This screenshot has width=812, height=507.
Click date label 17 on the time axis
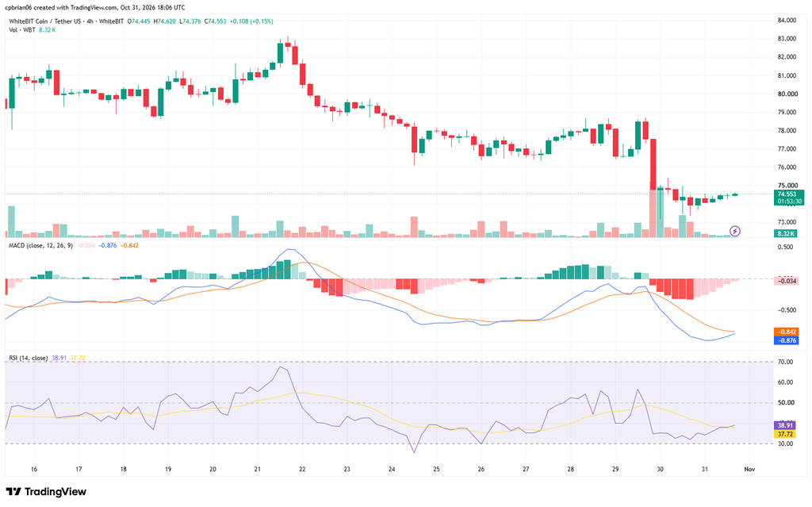[79, 469]
